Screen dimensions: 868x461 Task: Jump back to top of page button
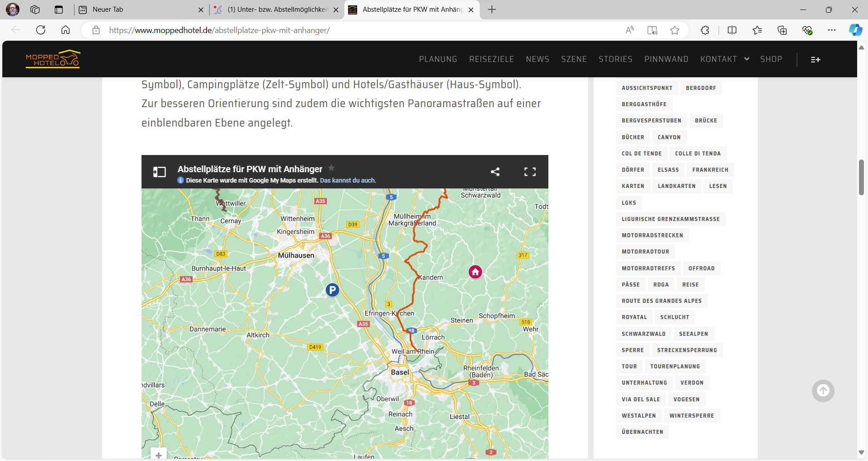pos(823,390)
